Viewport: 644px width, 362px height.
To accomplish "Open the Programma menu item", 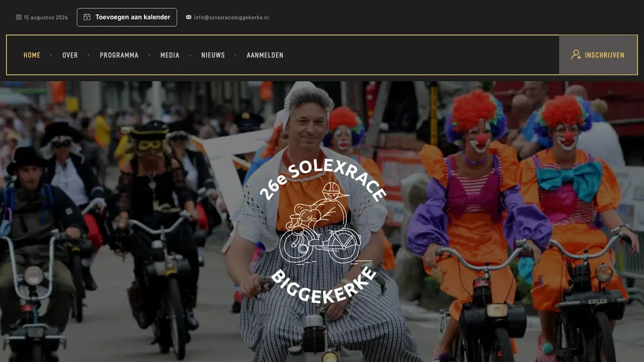I will tap(119, 55).
